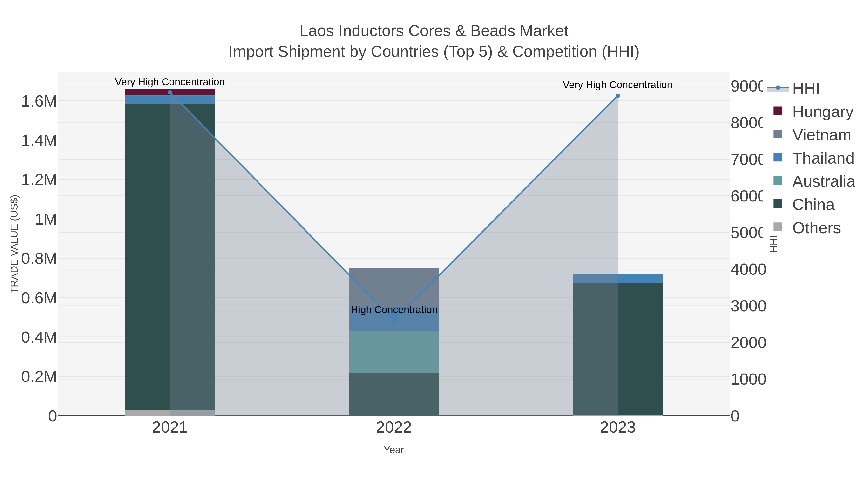The height and width of the screenshot is (488, 868).
Task: Click the 4000 HHI axis tick label
Action: tap(748, 269)
